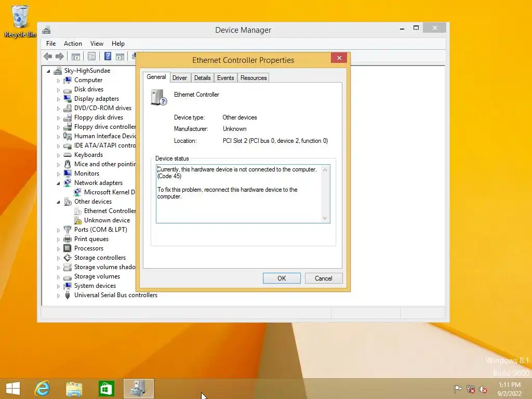Expand the Display adapters category
The height and width of the screenshot is (399, 532).
click(58, 99)
